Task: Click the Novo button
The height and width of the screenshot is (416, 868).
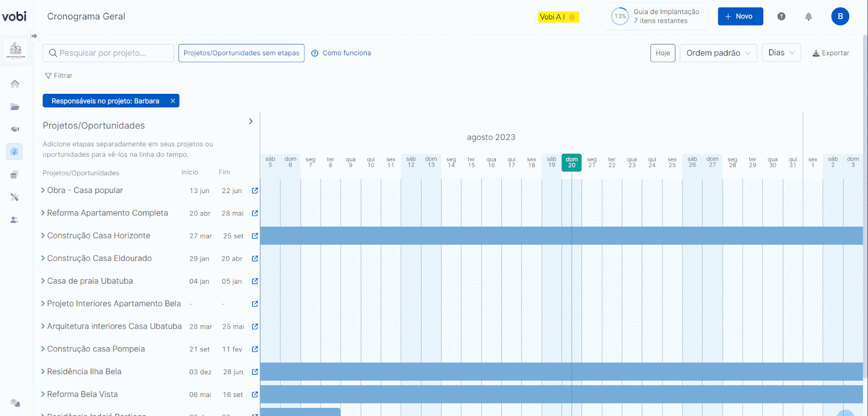Action: pos(741,16)
